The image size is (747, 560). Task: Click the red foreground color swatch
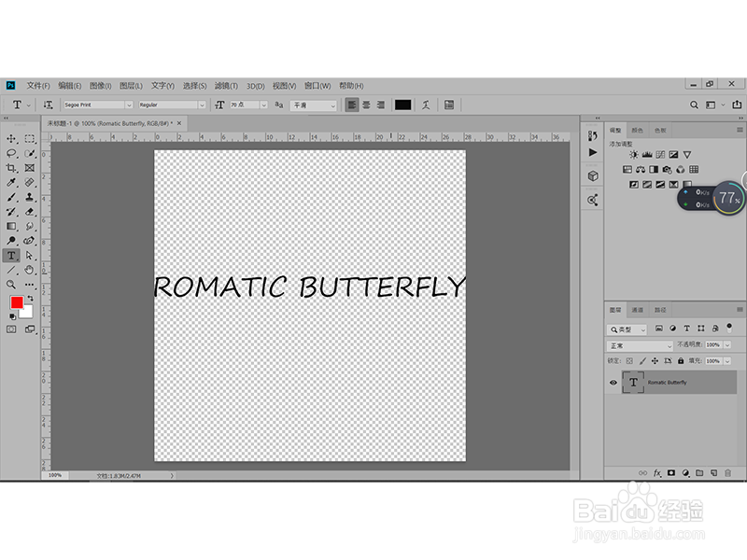pos(17,302)
